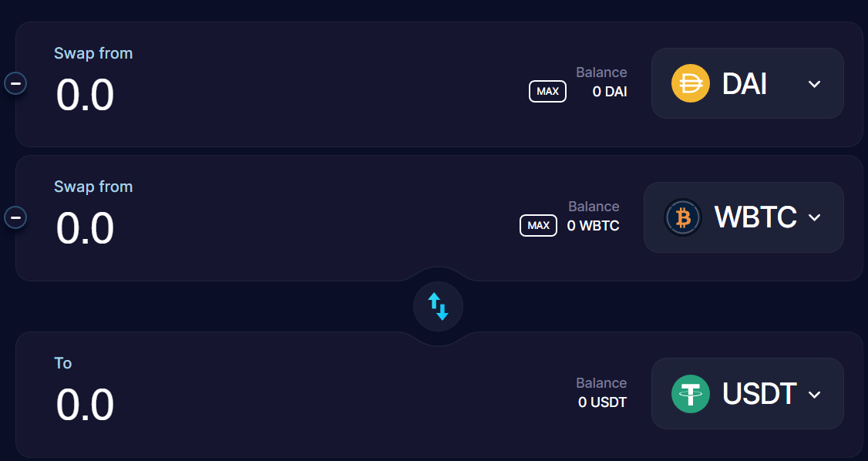
Task: Choose the USDT currency picker
Action: coord(747,394)
